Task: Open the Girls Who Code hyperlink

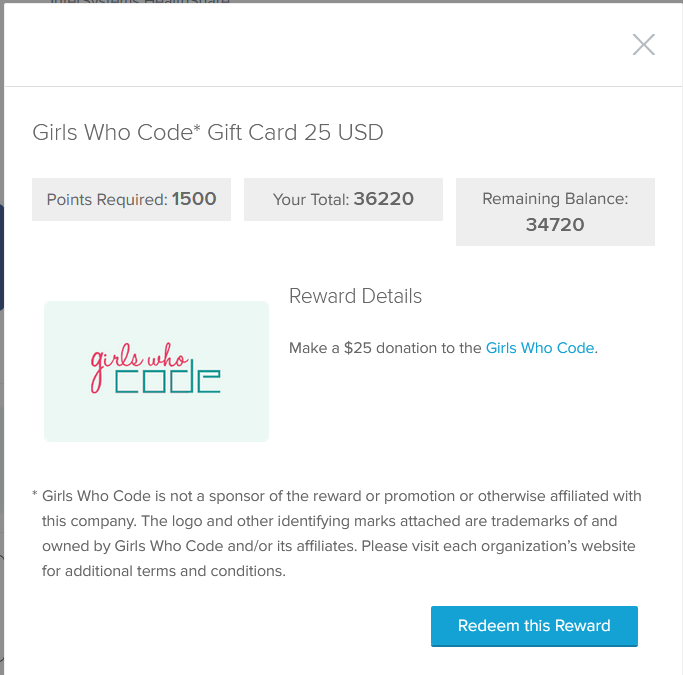Action: pyautogui.click(x=540, y=348)
